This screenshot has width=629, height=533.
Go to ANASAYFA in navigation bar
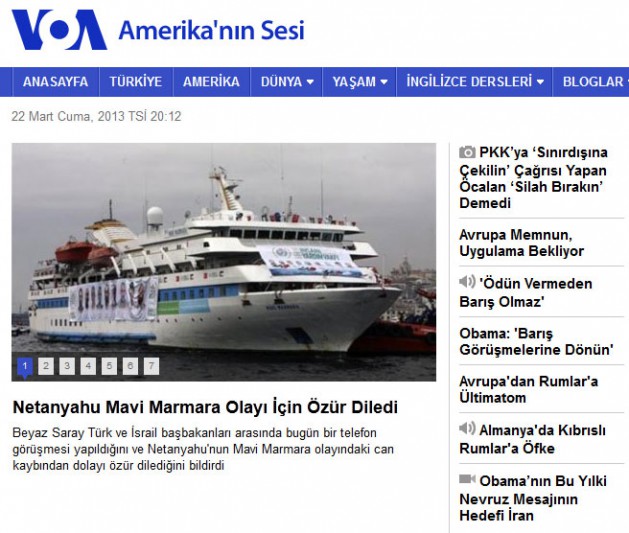coord(55,82)
